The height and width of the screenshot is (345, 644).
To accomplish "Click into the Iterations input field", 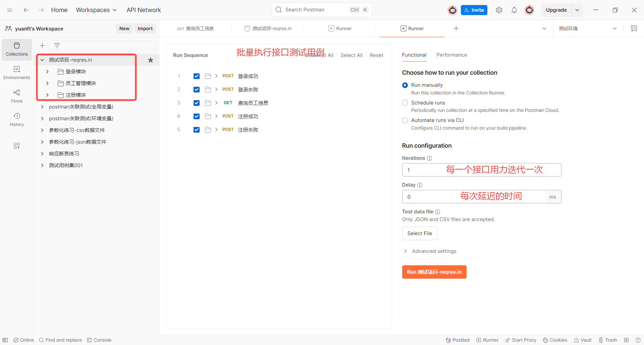I will tap(481, 170).
